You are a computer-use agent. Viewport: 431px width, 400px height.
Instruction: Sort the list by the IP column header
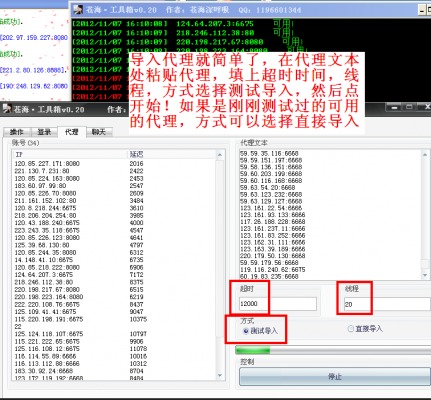pos(70,154)
